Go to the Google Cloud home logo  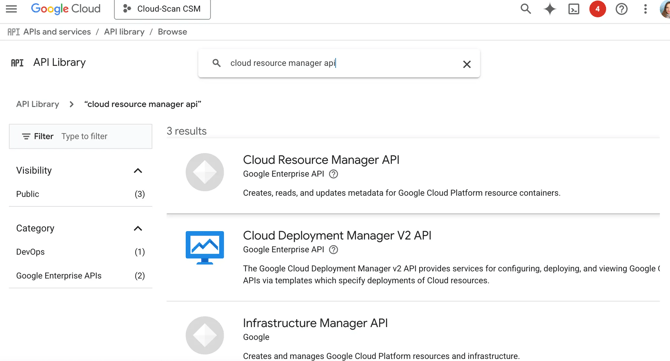pos(65,9)
